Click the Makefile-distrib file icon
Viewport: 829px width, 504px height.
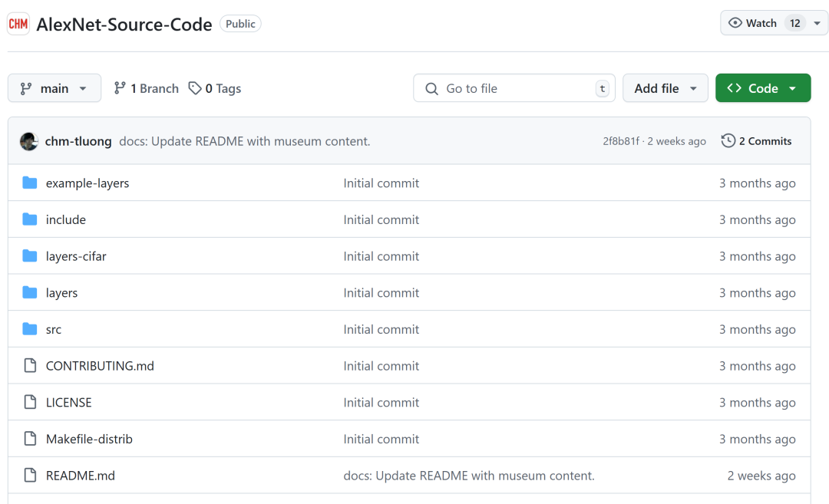point(30,439)
